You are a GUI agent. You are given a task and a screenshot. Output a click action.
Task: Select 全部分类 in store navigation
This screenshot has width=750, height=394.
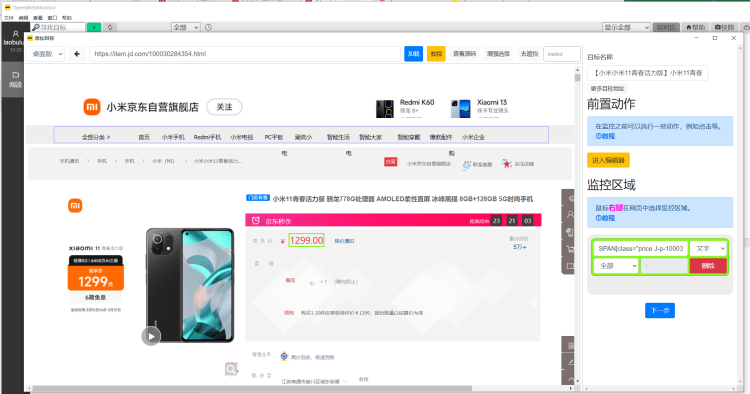96,137
